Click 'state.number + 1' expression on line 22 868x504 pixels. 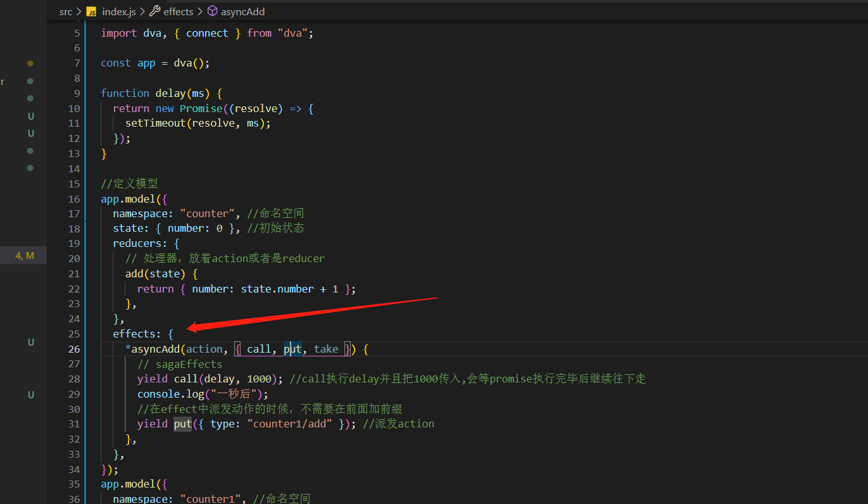[x=289, y=289]
